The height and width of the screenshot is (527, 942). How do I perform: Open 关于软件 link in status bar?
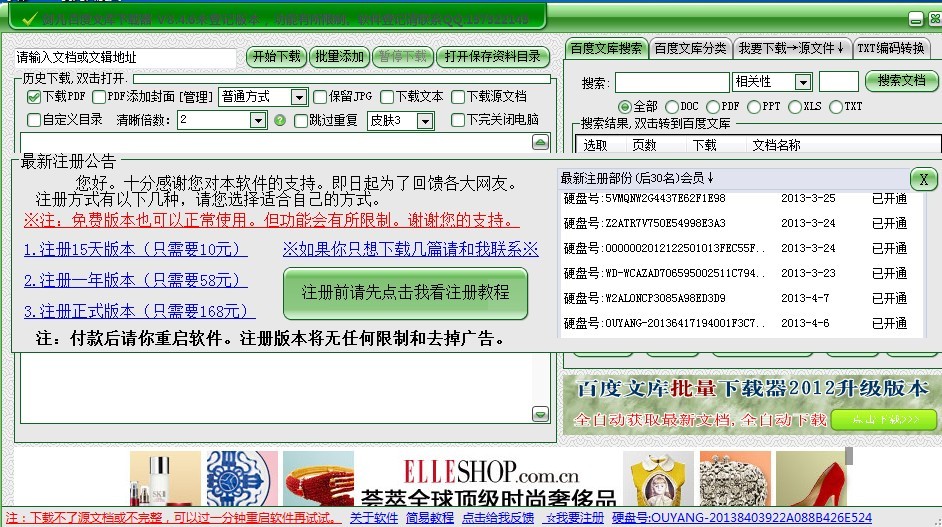[x=374, y=518]
